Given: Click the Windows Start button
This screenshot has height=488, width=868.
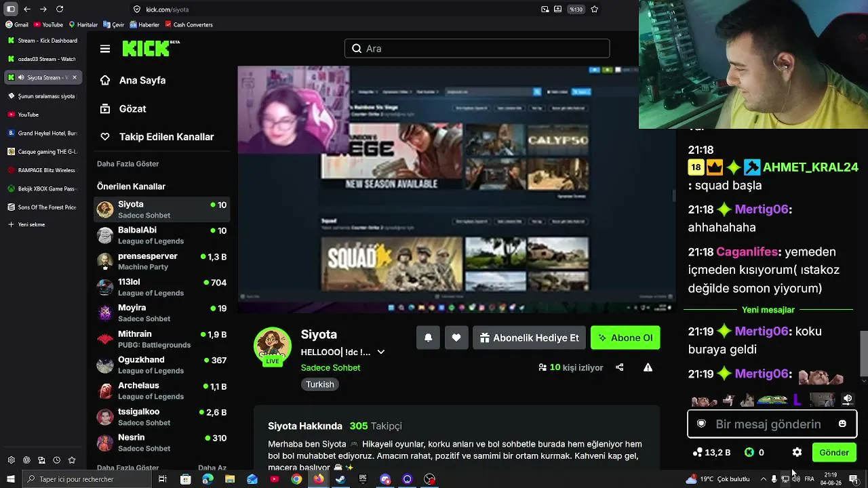Looking at the screenshot, I should (x=10, y=479).
